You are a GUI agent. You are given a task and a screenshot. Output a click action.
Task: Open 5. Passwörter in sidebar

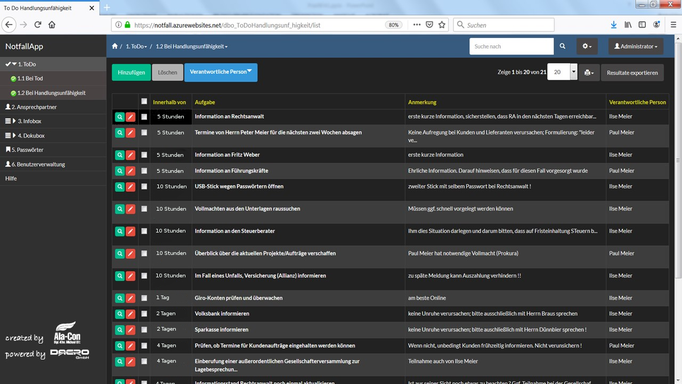tap(53, 150)
